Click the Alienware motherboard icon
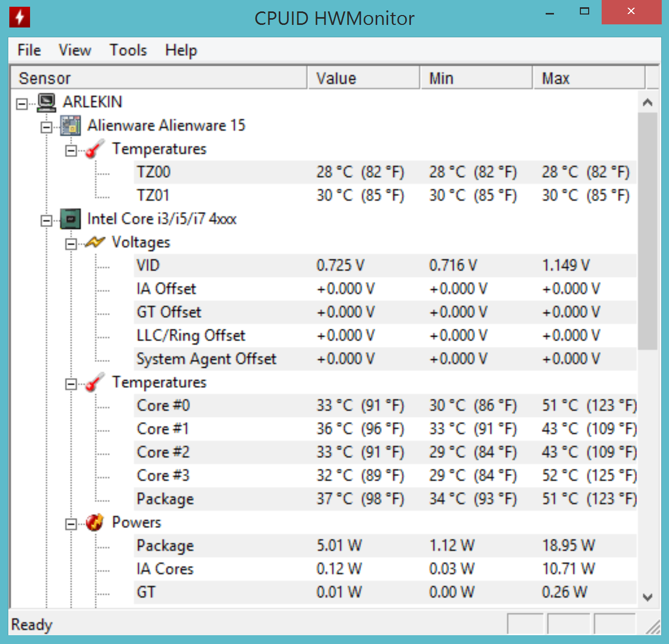The width and height of the screenshot is (669, 644). tap(71, 125)
